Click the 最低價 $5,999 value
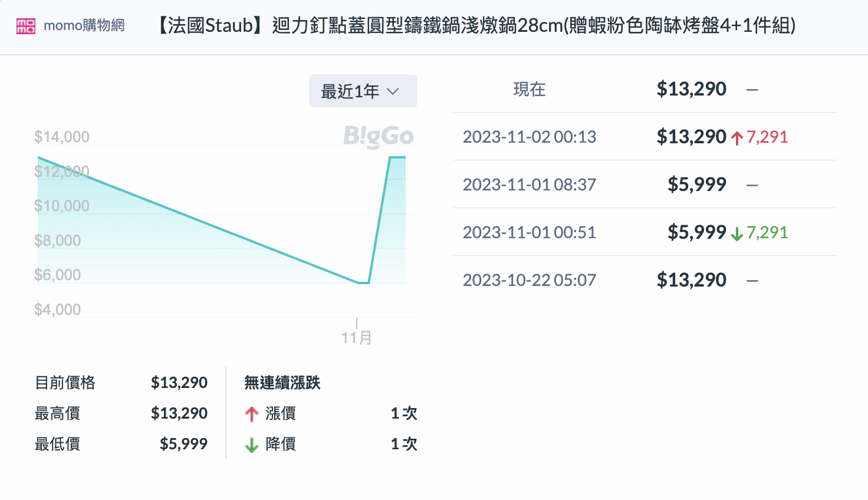 click(183, 444)
